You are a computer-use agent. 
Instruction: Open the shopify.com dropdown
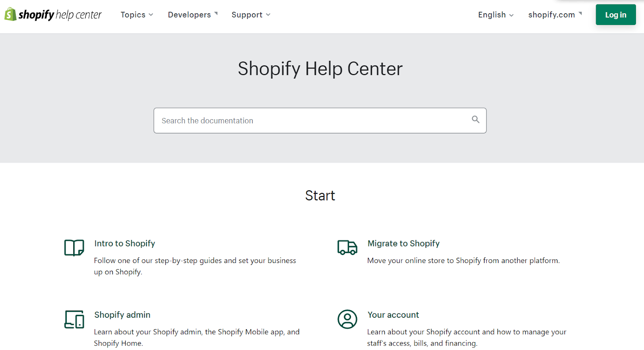(555, 15)
